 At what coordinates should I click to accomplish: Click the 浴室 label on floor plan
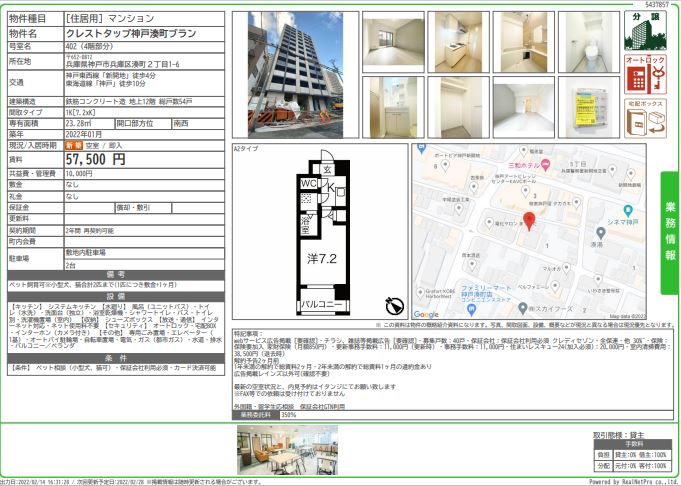[307, 225]
